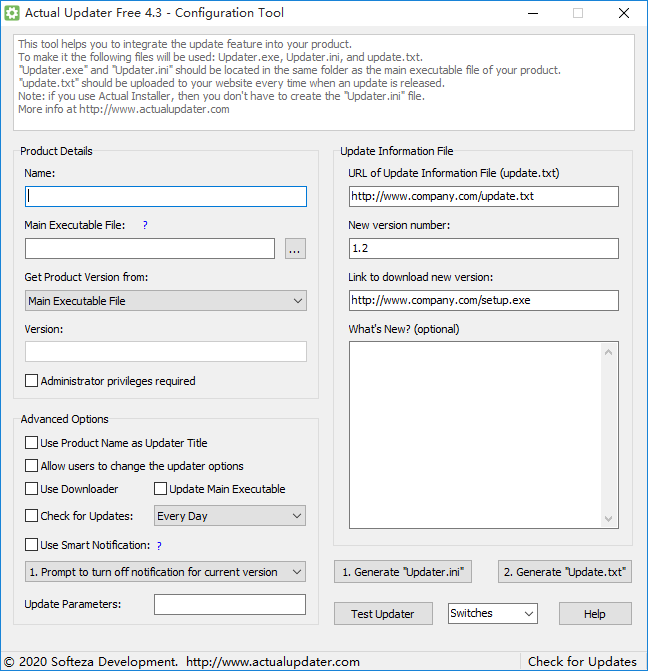Click the Smart Notification help question mark

point(159,545)
